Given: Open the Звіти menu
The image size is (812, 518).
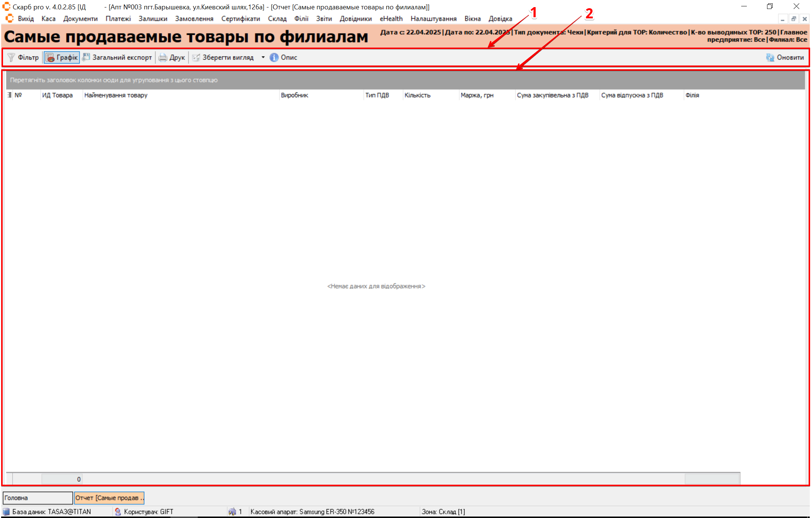Looking at the screenshot, I should [x=324, y=18].
